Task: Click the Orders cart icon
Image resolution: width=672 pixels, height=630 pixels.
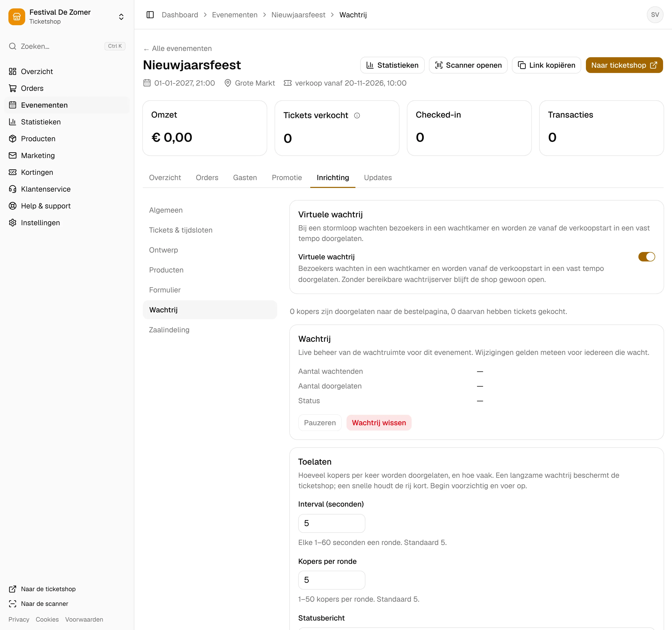Action: point(13,88)
